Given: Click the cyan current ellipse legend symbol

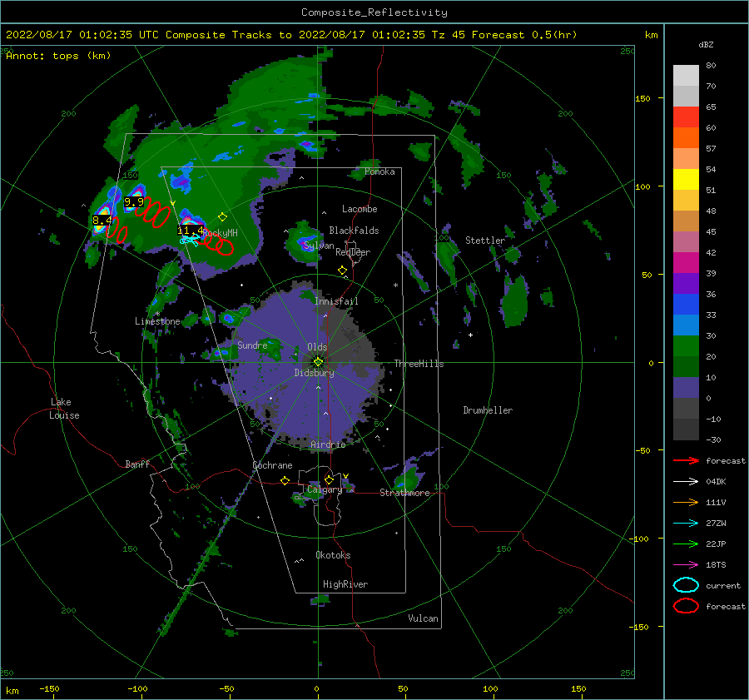Looking at the screenshot, I should (x=686, y=585).
